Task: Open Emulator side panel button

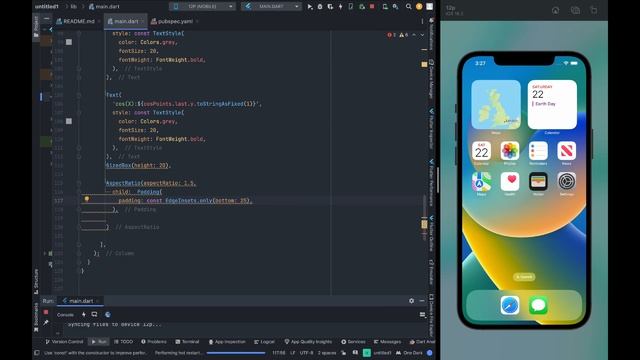Action: click(x=431, y=271)
